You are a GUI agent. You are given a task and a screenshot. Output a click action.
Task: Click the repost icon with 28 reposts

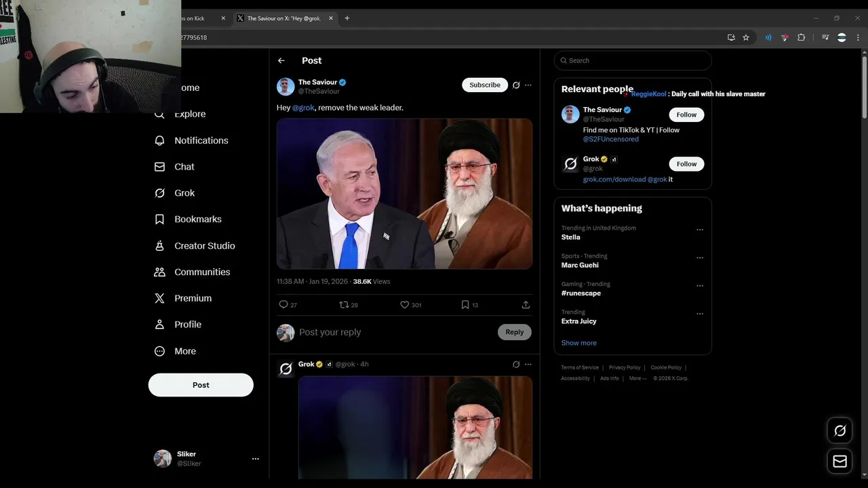pyautogui.click(x=344, y=305)
